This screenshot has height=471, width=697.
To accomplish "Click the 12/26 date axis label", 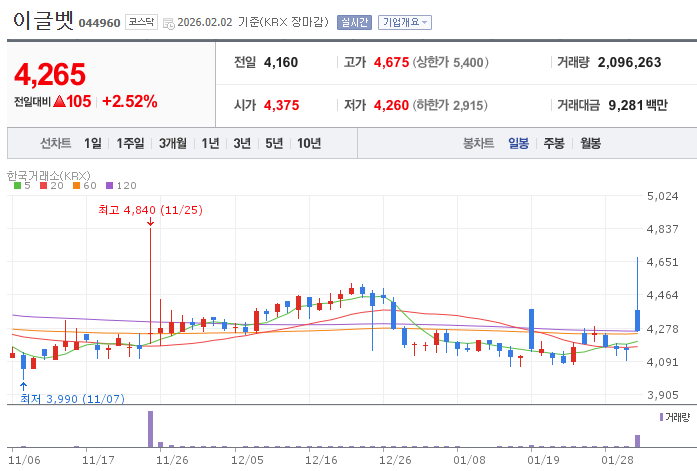I will [395, 460].
